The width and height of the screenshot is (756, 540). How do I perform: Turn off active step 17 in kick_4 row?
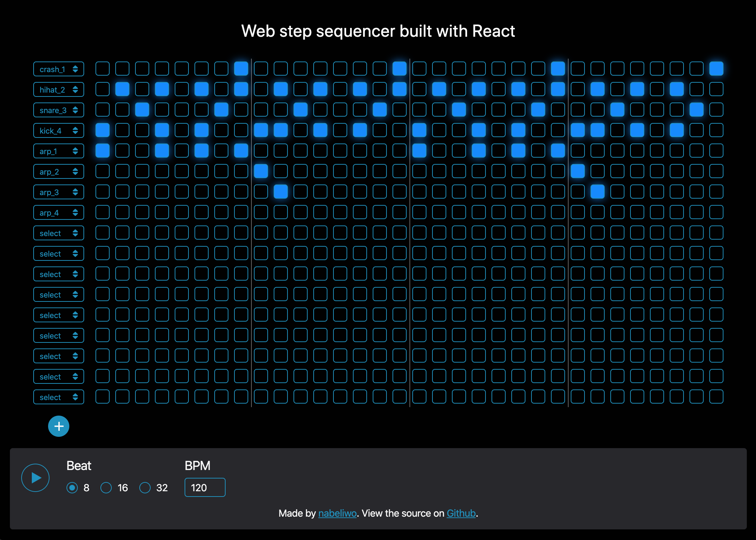(x=419, y=130)
